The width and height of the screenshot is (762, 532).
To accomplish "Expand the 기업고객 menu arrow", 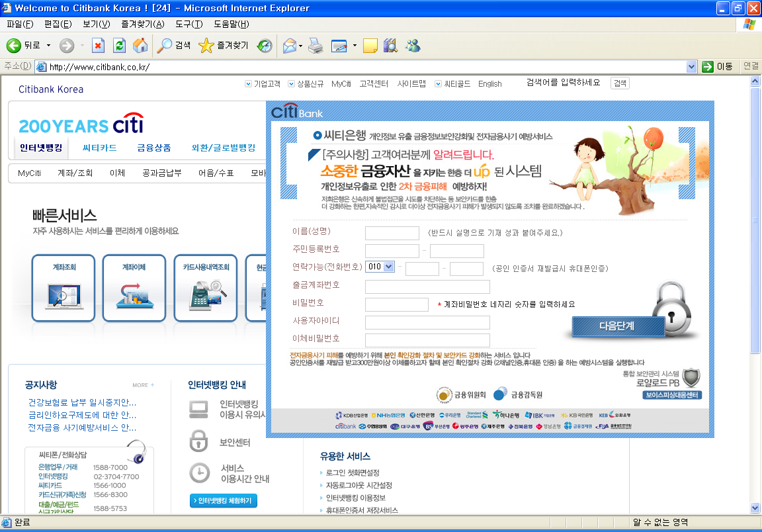I will coord(248,83).
